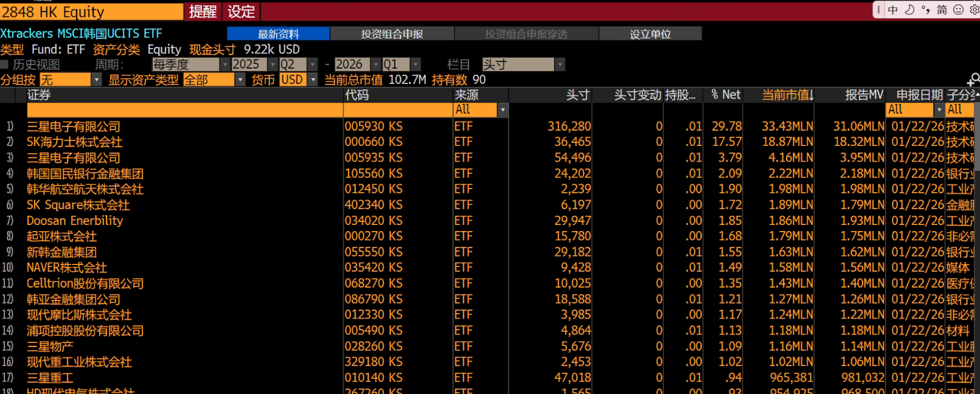Click the magnifier zoom icon above table
The width and height of the screenshot is (980, 394).
click(x=973, y=80)
